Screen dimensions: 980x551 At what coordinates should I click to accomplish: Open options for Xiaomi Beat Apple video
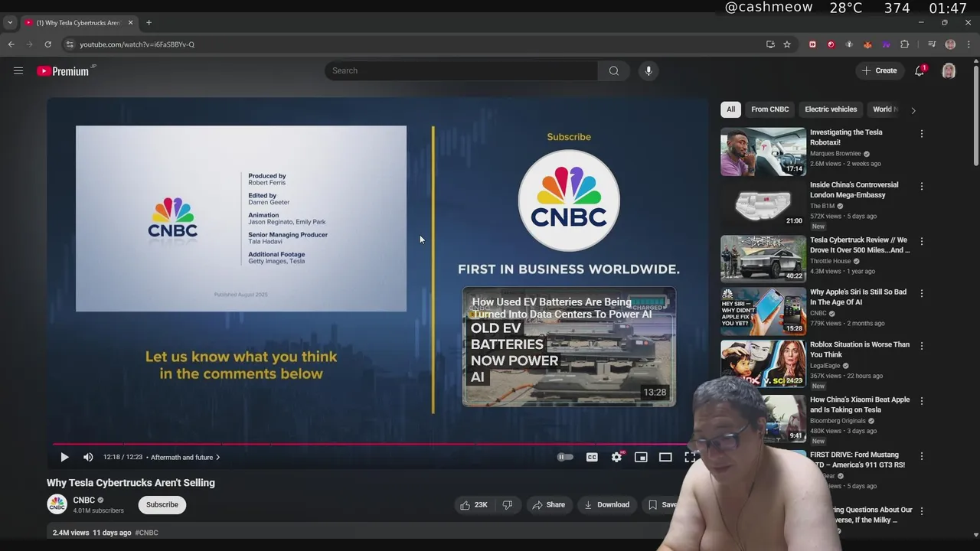pyautogui.click(x=921, y=401)
